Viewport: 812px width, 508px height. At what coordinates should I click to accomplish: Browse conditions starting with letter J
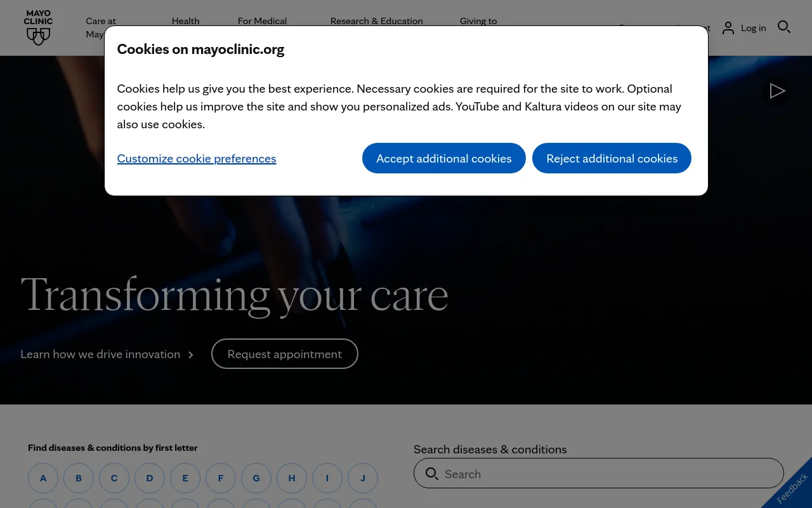click(363, 478)
